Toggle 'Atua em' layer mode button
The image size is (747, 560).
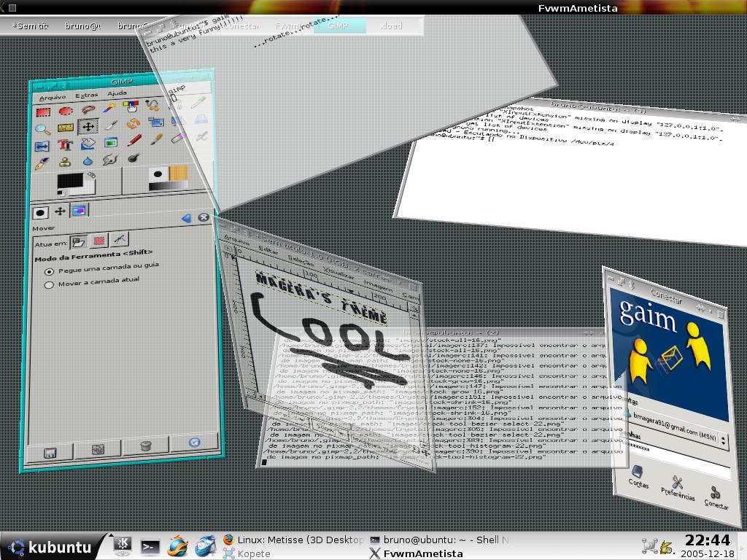78,242
